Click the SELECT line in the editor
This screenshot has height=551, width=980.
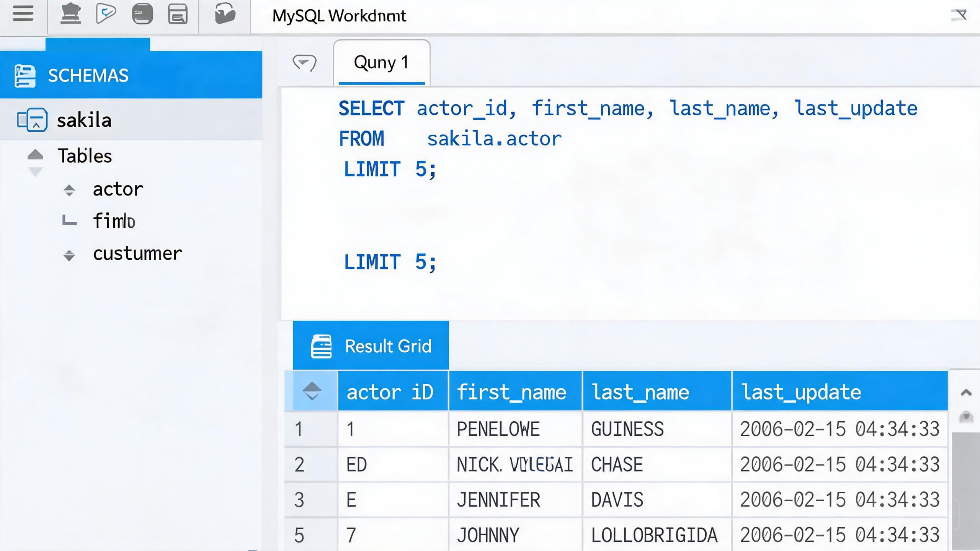[x=628, y=108]
